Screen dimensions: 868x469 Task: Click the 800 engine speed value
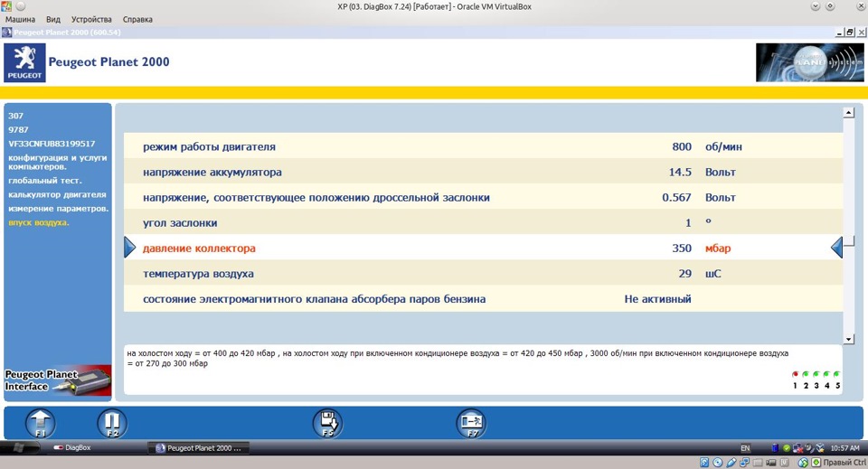[682, 146]
